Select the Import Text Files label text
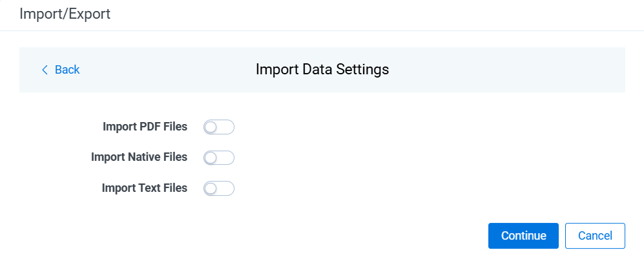Screen dimensions: 644x261 [145, 188]
